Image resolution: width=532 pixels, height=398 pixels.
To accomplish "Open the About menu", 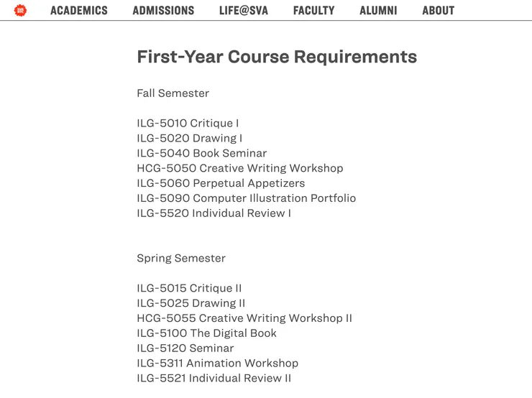I will [x=438, y=11].
